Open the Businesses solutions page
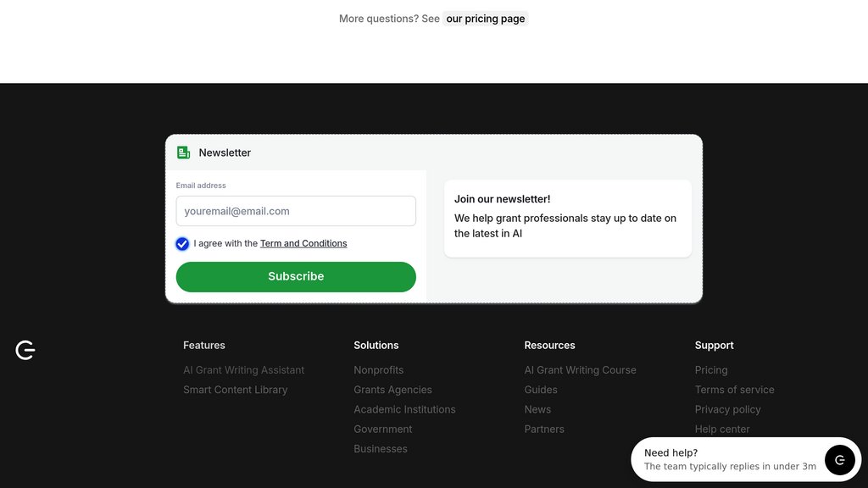Image resolution: width=868 pixels, height=488 pixels. click(381, 448)
